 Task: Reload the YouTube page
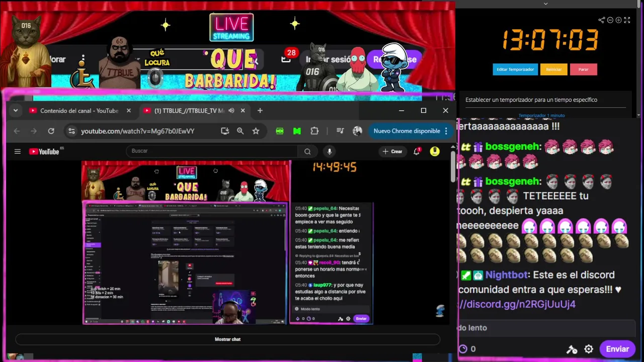(51, 131)
